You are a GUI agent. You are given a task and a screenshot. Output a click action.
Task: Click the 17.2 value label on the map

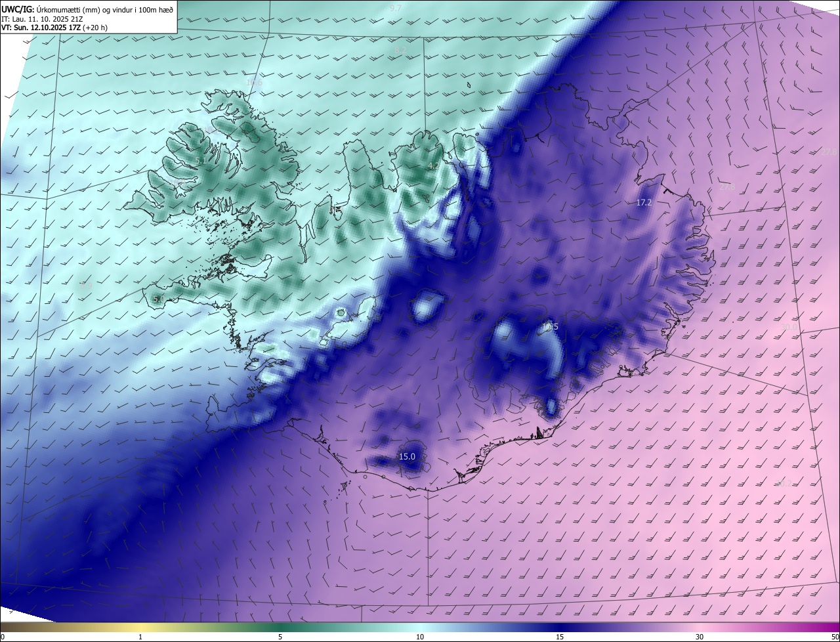(644, 203)
